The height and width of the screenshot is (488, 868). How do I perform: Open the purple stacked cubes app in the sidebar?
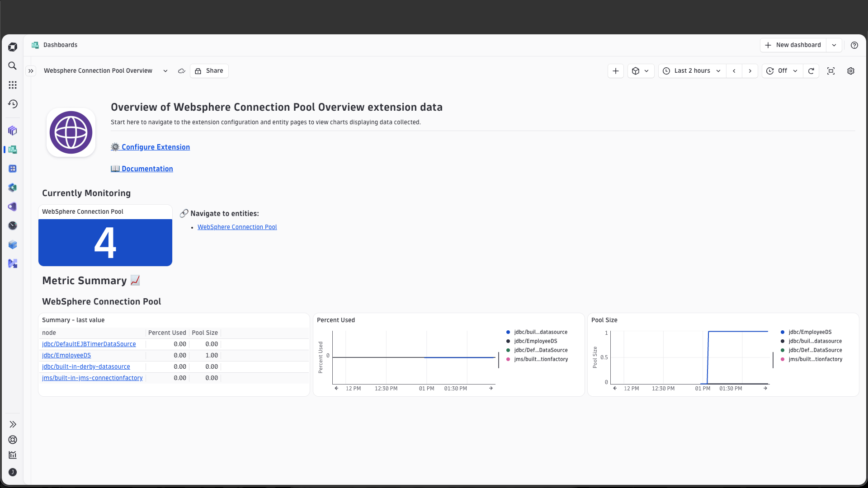(13, 131)
